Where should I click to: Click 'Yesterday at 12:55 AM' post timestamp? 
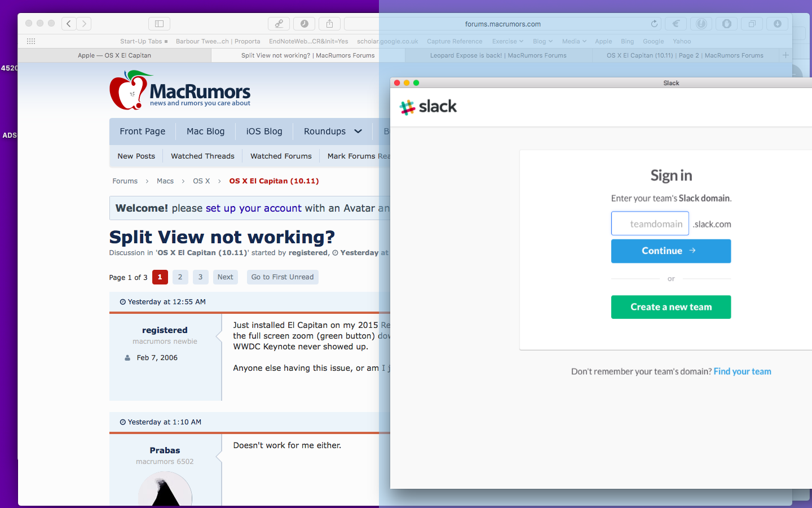pos(166,302)
